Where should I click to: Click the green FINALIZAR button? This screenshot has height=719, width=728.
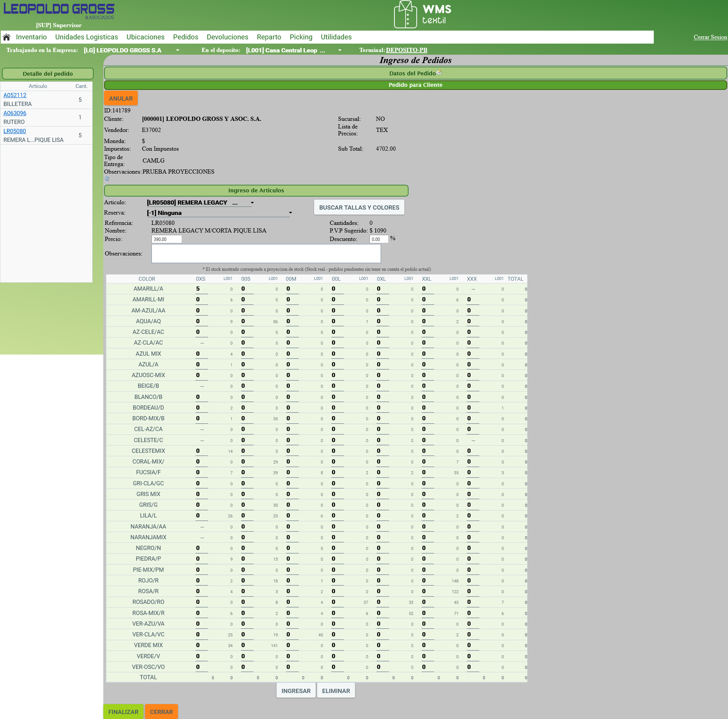pyautogui.click(x=123, y=712)
